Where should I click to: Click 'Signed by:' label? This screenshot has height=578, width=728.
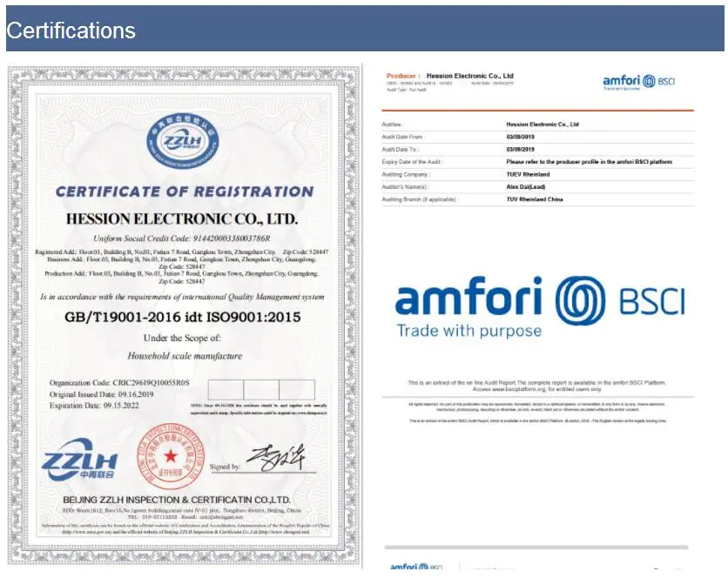click(x=225, y=467)
